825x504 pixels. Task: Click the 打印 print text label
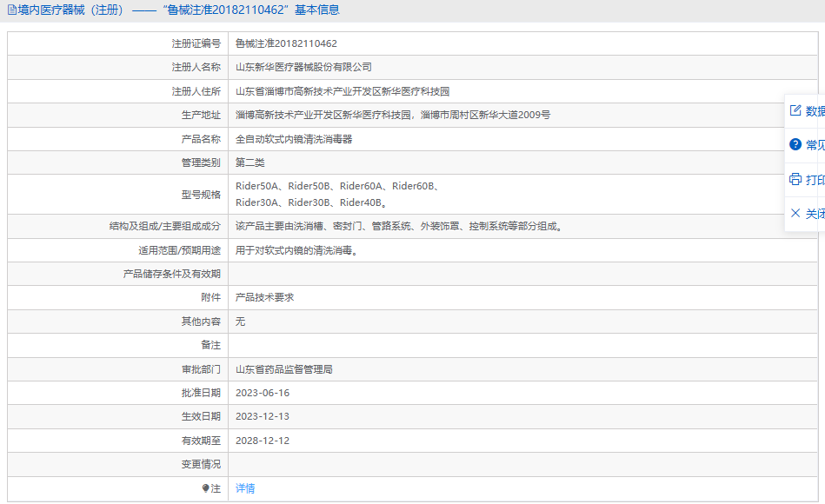[815, 179]
